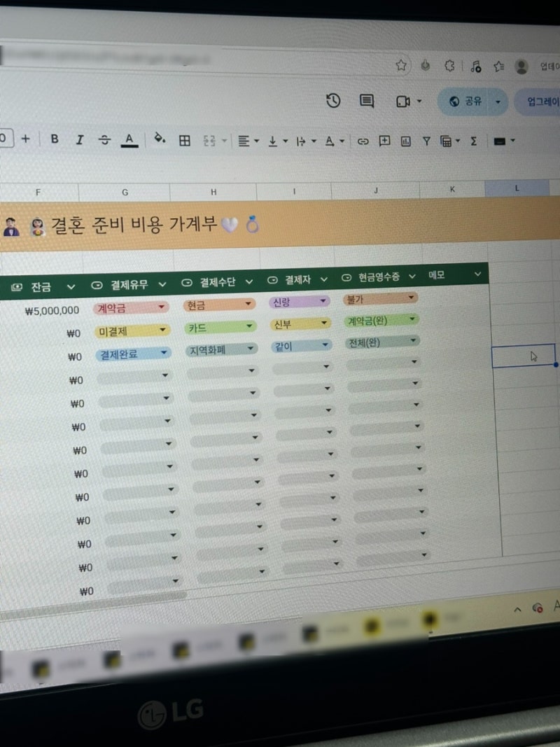
Task: Open version history clock icon
Action: click(333, 101)
